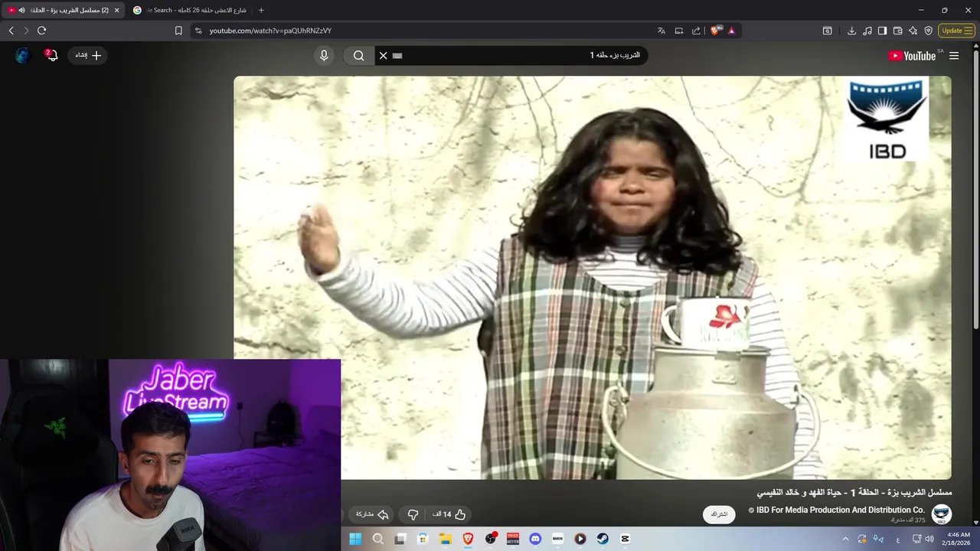
Task: Open the Brave VPN shield icon
Action: click(x=928, y=31)
